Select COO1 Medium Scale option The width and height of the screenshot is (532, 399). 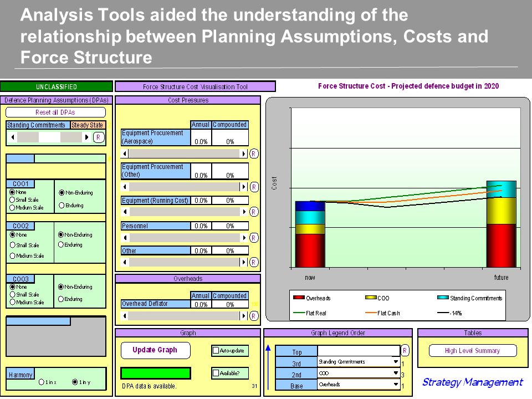pyautogui.click(x=12, y=208)
